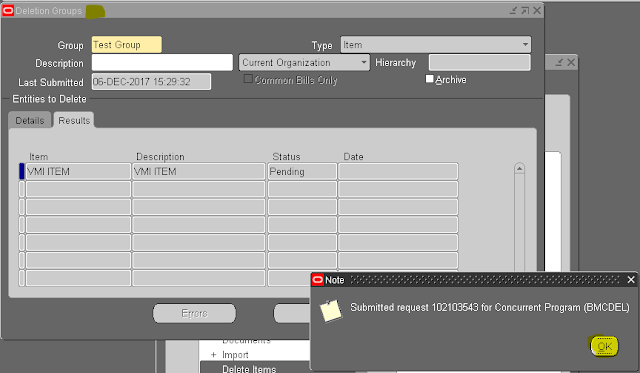Click the Oracle icon in Note title bar

click(x=318, y=280)
